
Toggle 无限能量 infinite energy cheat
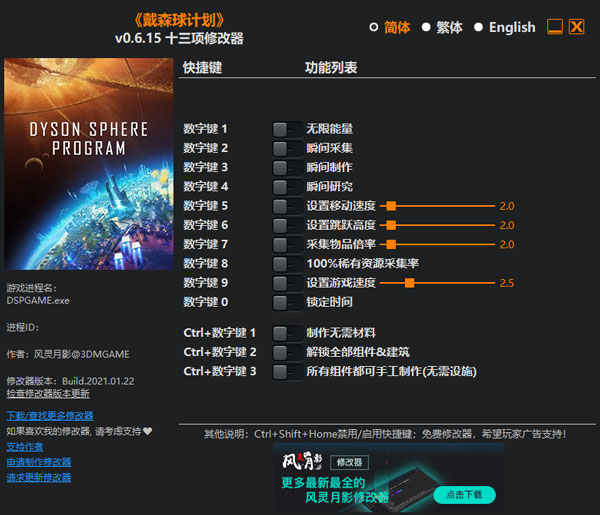click(x=287, y=129)
